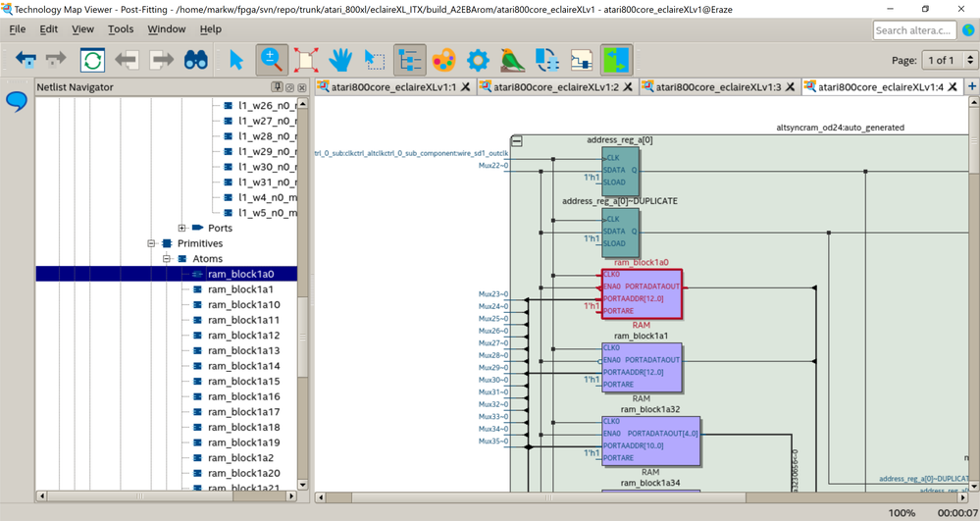
Task: Toggle the Netlist Navigator panel button
Action: 409,61
